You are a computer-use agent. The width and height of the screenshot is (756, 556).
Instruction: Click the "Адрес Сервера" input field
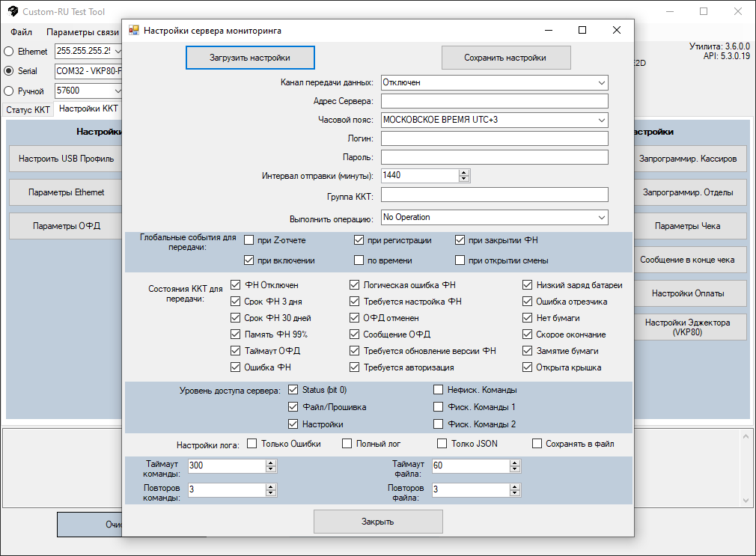(x=494, y=101)
